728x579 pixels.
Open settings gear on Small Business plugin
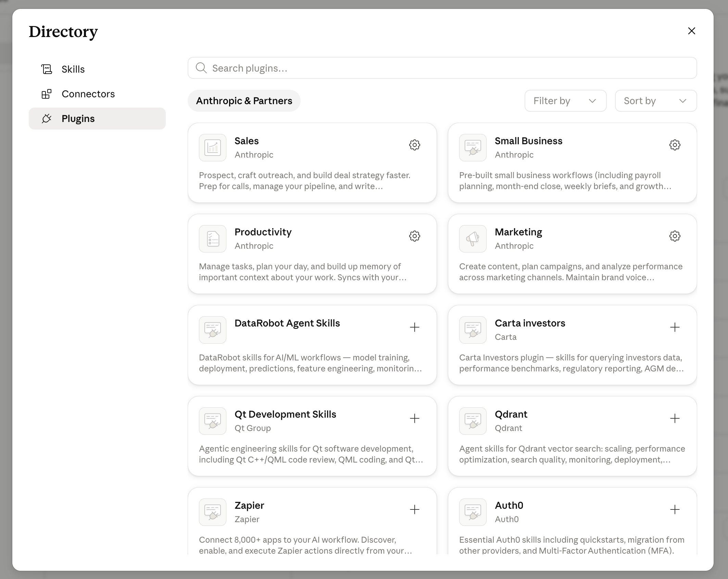(x=675, y=145)
